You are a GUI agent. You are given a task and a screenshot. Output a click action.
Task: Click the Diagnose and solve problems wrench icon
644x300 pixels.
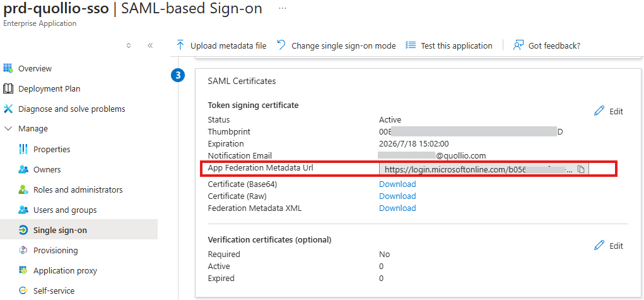coord(8,109)
